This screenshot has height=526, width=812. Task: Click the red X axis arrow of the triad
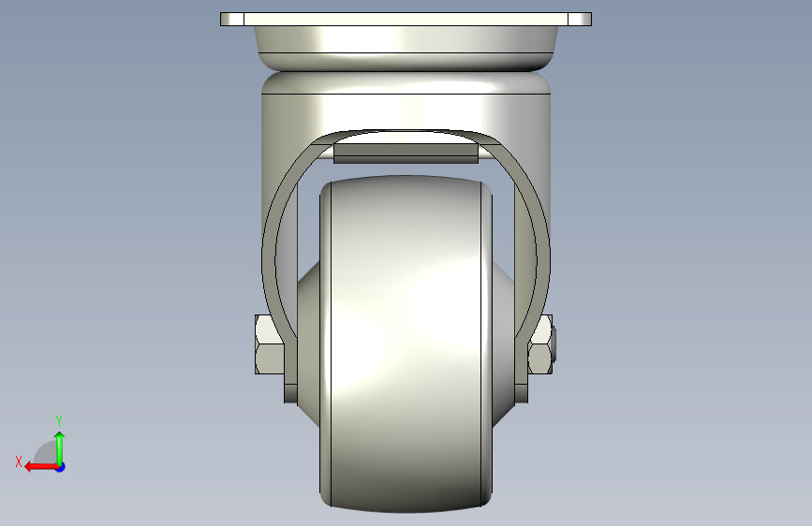coord(40,467)
